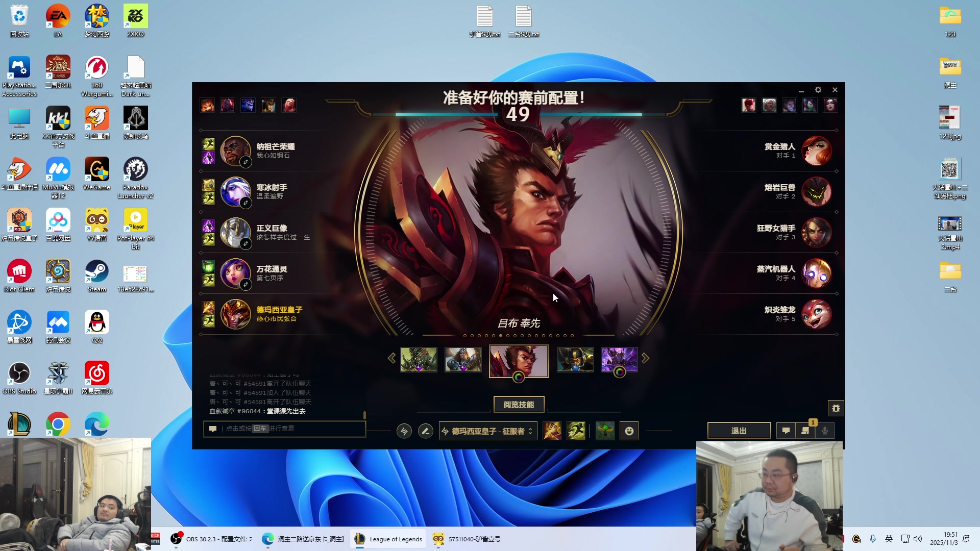Open the ward skin selector icon
This screenshot has width=980, height=551.
point(605,431)
